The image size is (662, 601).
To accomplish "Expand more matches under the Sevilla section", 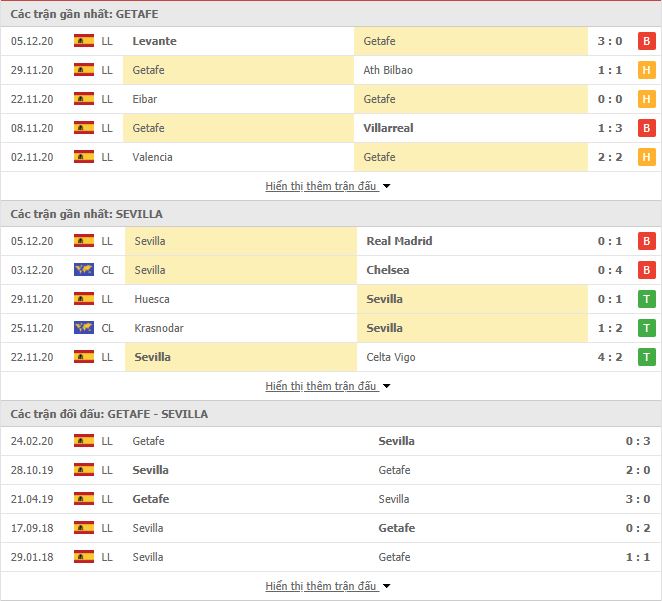I will tap(328, 386).
